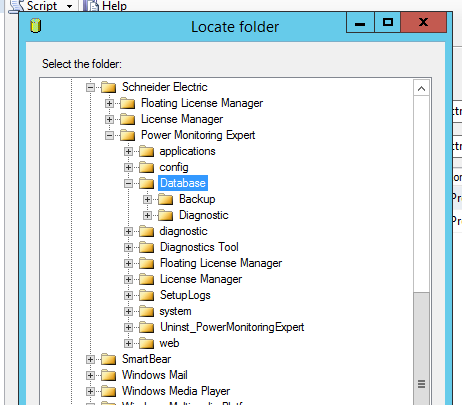Expand the SetupLogs folder node
The height and width of the screenshot is (405, 462).
(x=128, y=295)
